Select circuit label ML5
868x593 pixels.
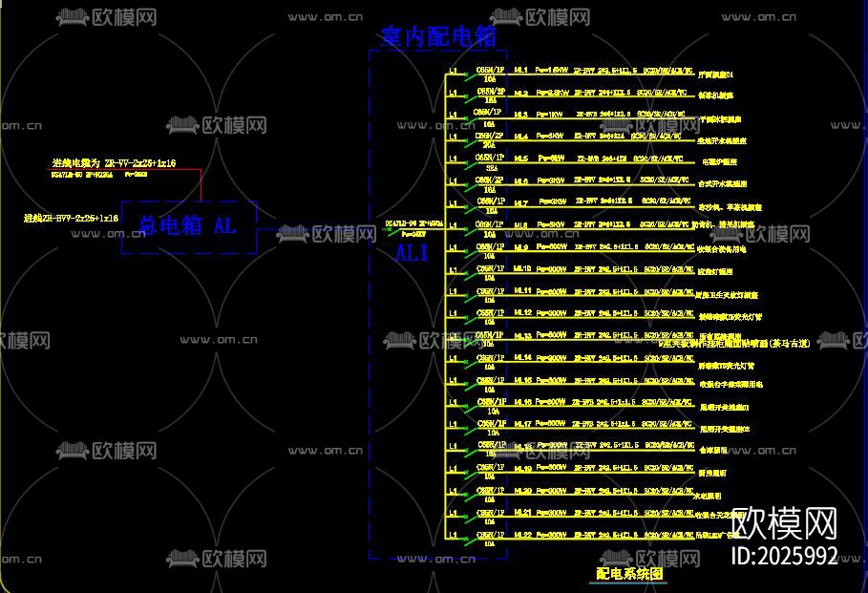tap(521, 159)
